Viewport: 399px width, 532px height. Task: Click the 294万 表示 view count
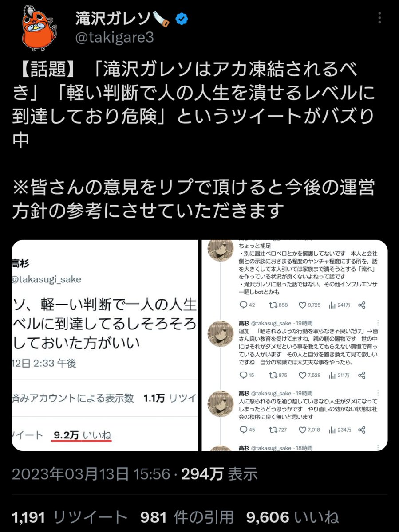click(x=219, y=474)
